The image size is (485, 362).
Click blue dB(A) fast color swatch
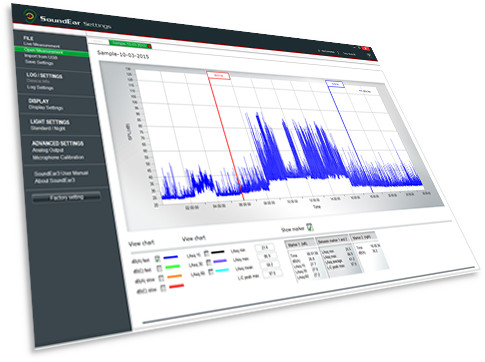pyautogui.click(x=171, y=257)
